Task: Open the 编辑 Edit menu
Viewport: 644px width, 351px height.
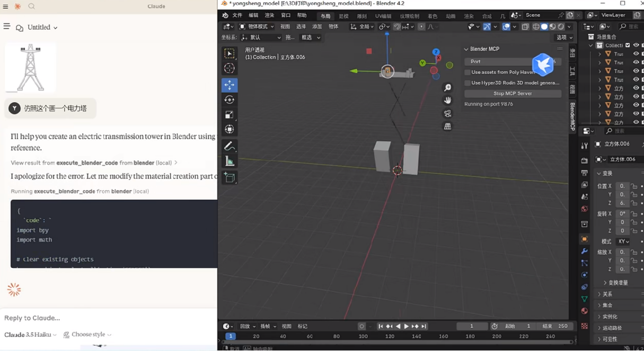Action: click(254, 15)
